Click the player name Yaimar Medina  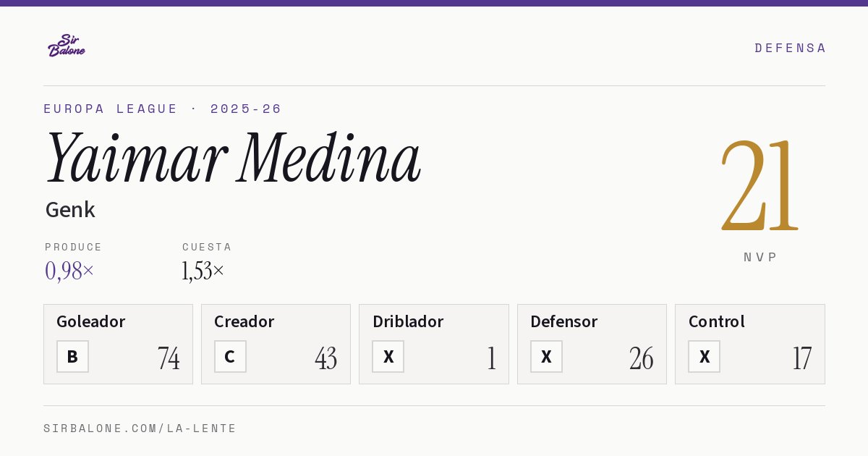(x=233, y=158)
